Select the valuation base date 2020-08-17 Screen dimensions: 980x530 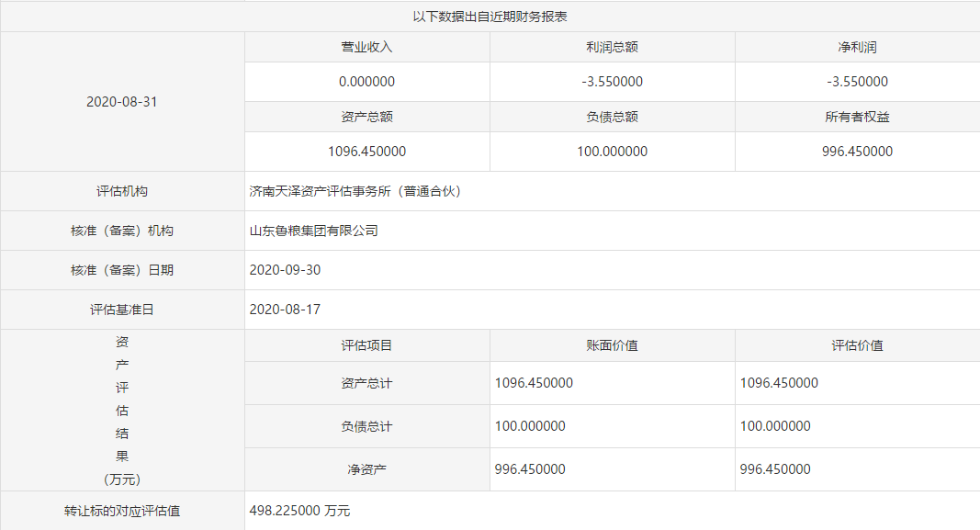click(285, 310)
